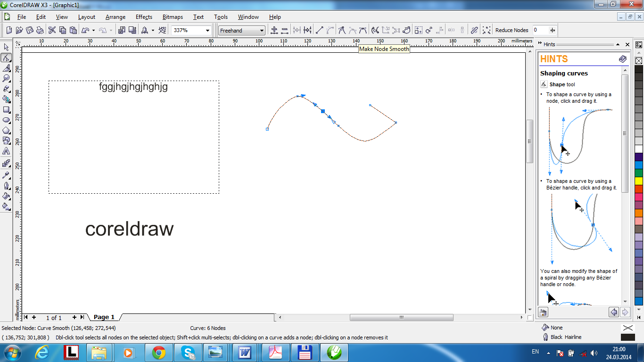This screenshot has width=644, height=362.
Task: Open Microsoft Word from taskbar
Action: click(x=245, y=352)
